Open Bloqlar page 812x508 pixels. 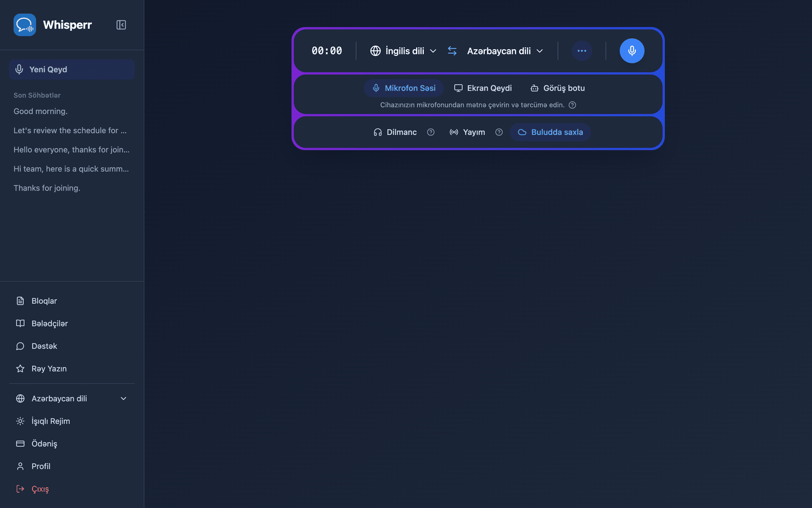click(x=72, y=301)
